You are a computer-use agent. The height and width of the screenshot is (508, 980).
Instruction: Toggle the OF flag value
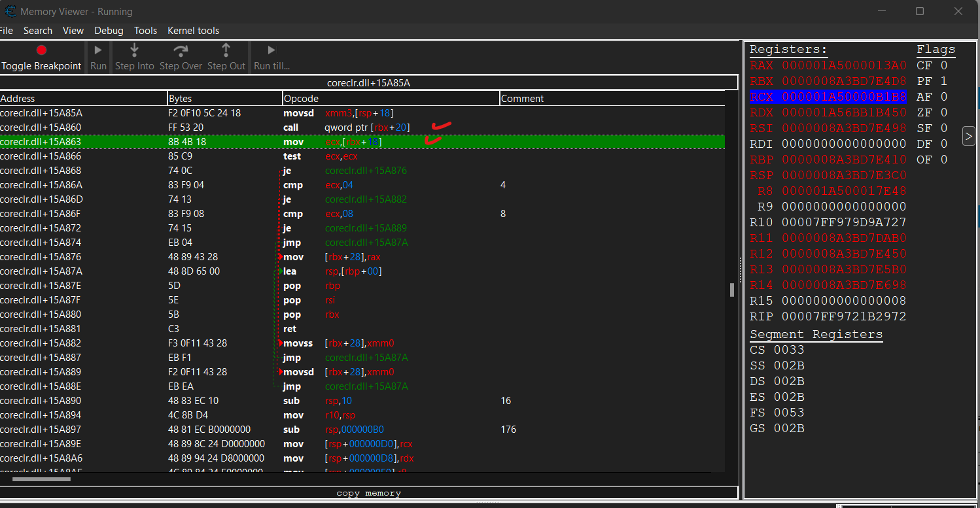pos(944,160)
